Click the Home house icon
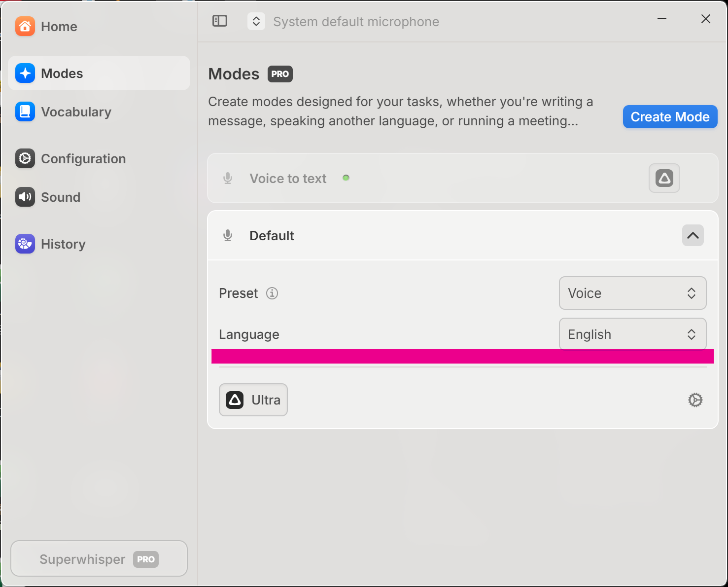Image resolution: width=728 pixels, height=587 pixels. (x=25, y=27)
